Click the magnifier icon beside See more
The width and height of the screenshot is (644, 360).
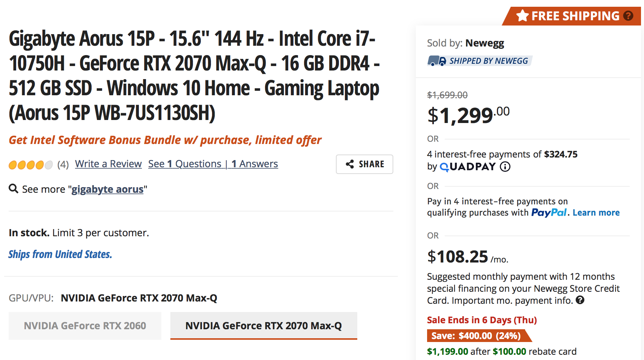14,188
